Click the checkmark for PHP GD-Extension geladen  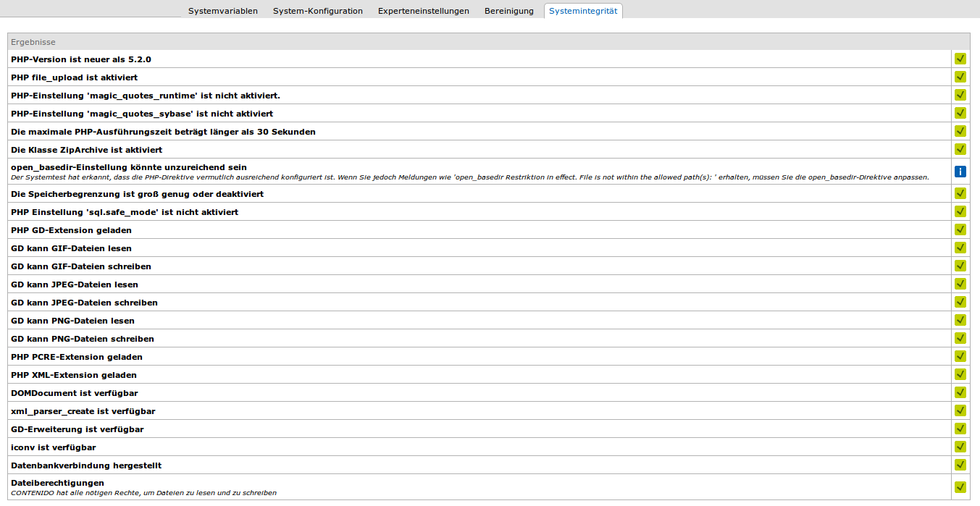pos(960,229)
